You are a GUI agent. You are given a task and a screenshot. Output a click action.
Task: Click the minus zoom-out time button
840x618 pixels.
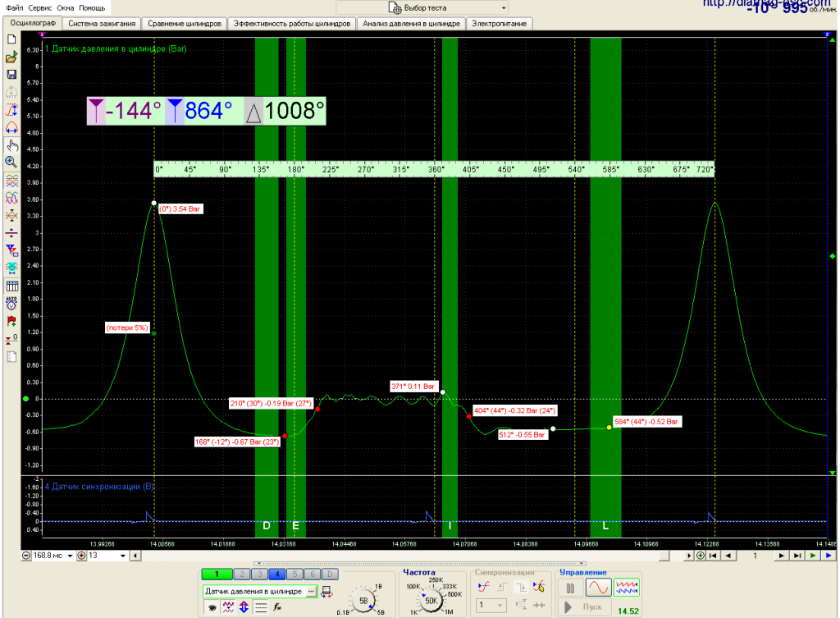[x=26, y=556]
